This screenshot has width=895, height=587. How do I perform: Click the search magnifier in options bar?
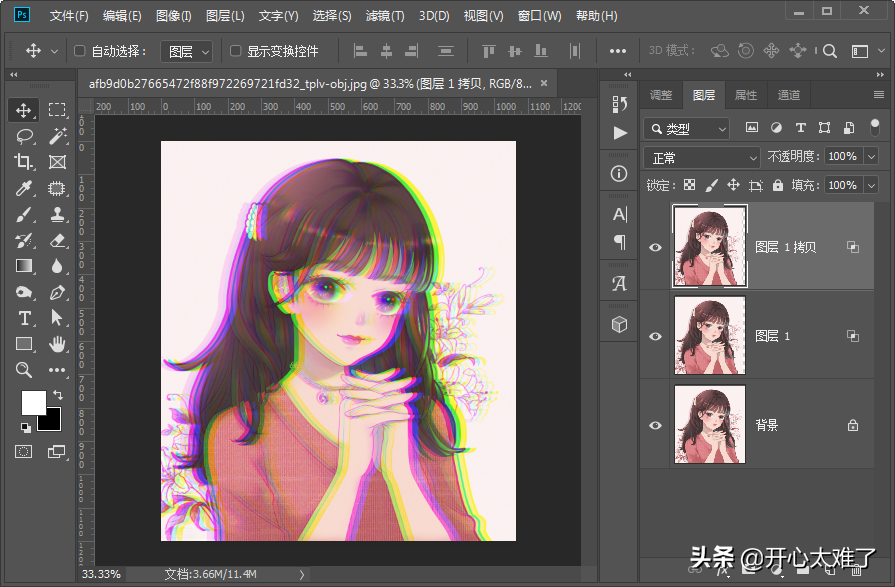pyautogui.click(x=830, y=51)
